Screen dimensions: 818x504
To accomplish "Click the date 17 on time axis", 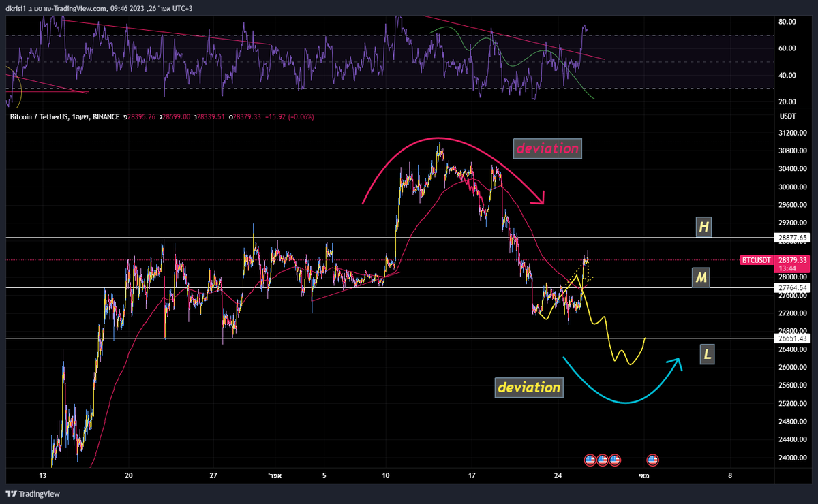I will 472,475.
